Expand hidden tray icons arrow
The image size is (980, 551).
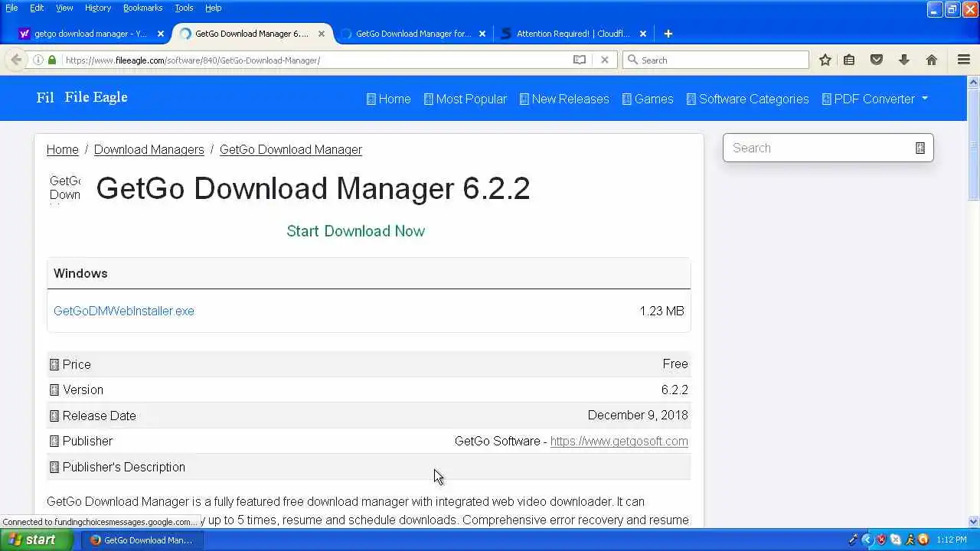click(x=867, y=540)
